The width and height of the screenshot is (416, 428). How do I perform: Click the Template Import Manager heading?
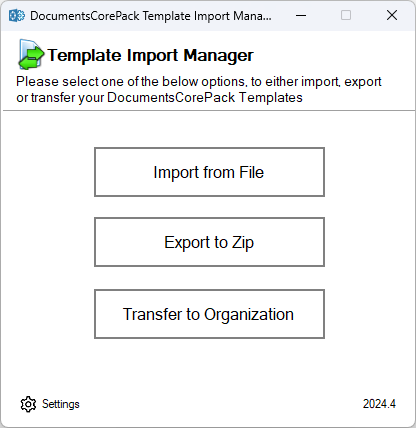coord(150,55)
